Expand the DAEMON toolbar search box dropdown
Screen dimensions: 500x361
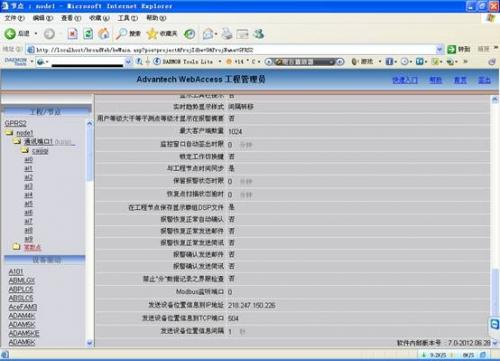[x=128, y=61]
